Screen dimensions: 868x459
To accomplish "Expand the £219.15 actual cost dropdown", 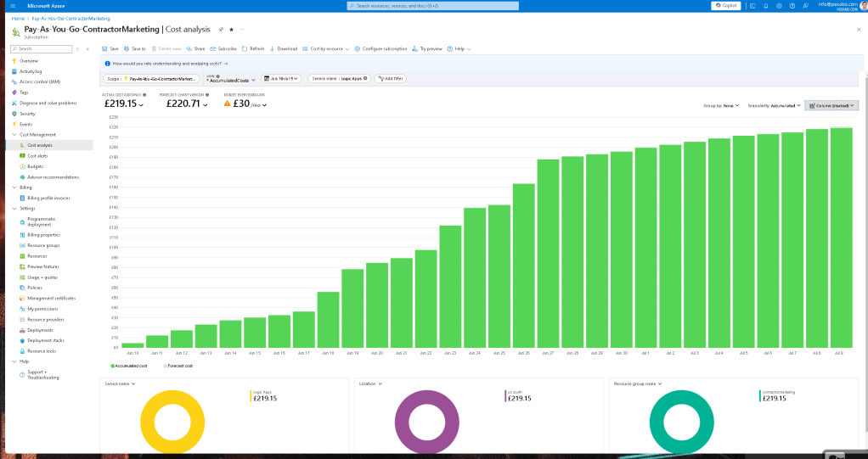I will (141, 104).
